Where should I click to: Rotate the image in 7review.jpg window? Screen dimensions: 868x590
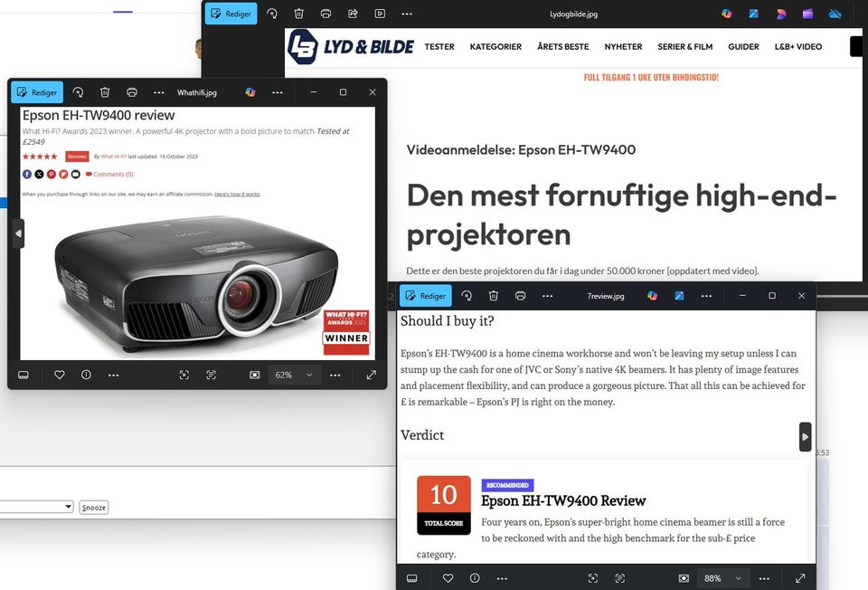[x=467, y=296]
